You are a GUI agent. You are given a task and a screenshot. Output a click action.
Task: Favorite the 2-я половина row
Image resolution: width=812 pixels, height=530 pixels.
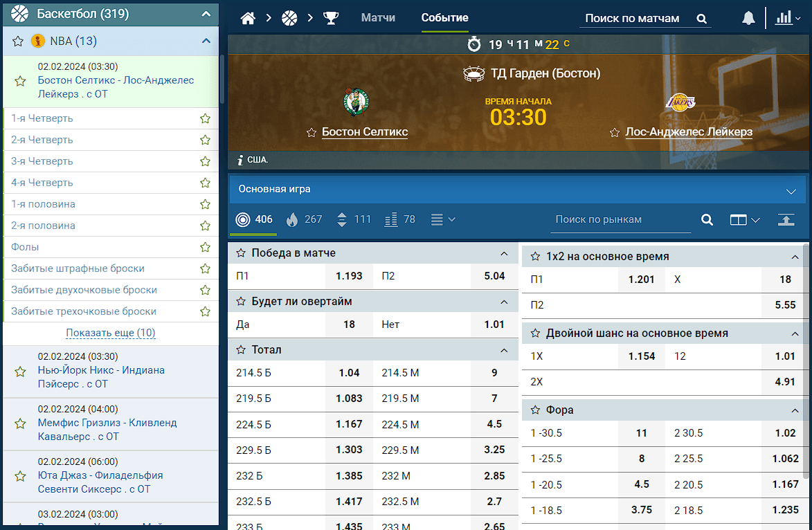pyautogui.click(x=205, y=226)
